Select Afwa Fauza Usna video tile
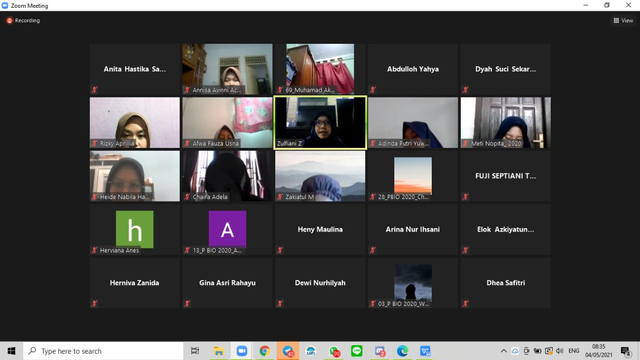Screen dimensions: 640x360 pyautogui.click(x=227, y=122)
